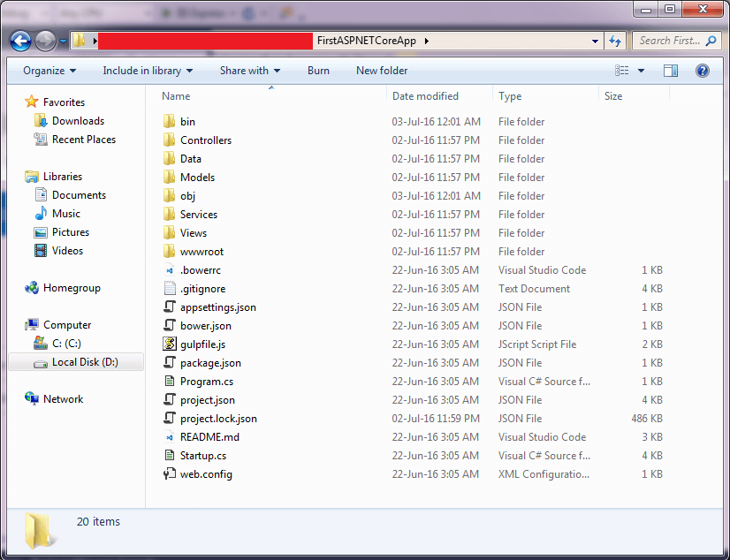
Task: Click the Burn toolbar button
Action: [318, 71]
